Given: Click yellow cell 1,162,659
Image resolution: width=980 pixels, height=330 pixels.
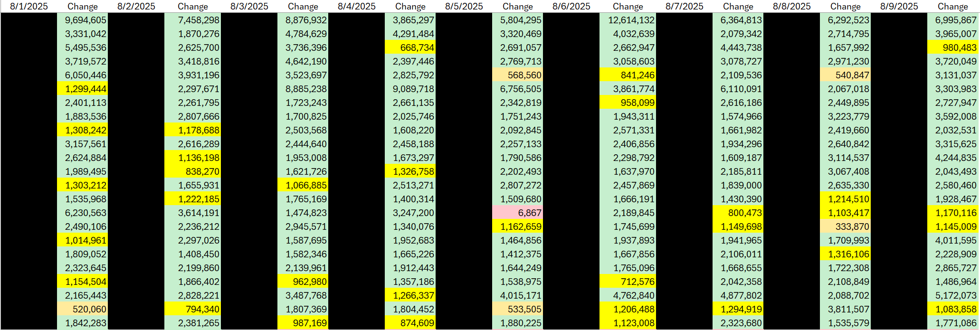Looking at the screenshot, I should click(x=517, y=226).
